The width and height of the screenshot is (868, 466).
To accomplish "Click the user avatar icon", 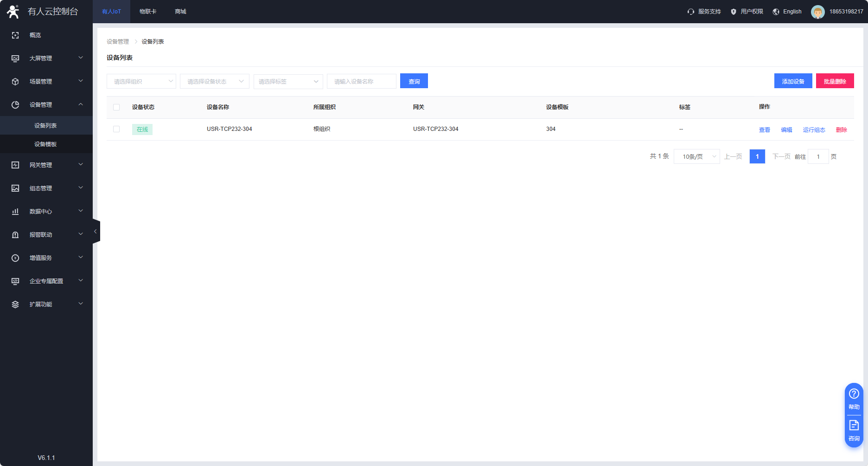I will point(817,12).
